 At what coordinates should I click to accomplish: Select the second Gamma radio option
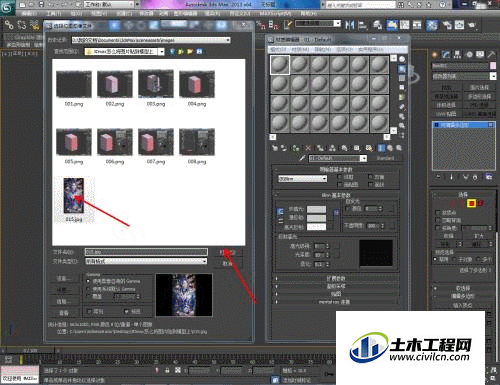tap(88, 289)
